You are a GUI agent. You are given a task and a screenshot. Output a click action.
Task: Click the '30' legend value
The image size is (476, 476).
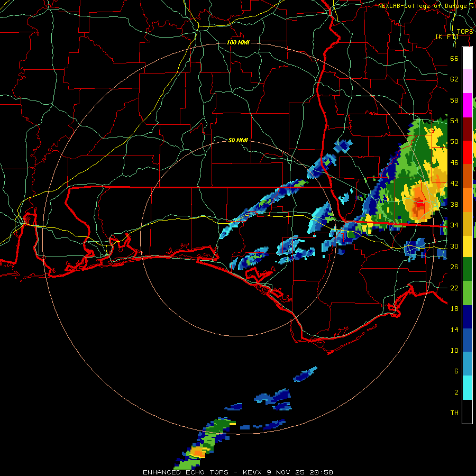[454, 246]
